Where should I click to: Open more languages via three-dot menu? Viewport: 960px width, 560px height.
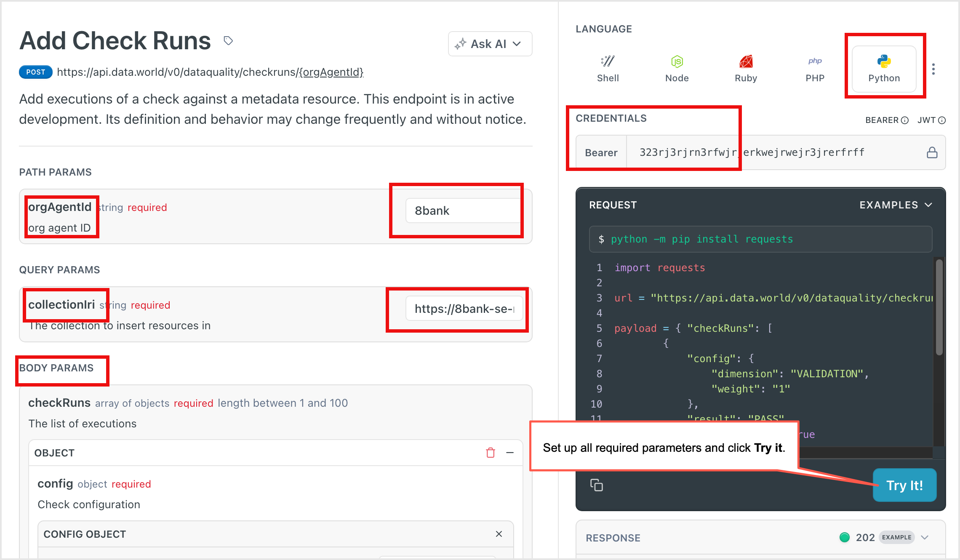pyautogui.click(x=933, y=69)
